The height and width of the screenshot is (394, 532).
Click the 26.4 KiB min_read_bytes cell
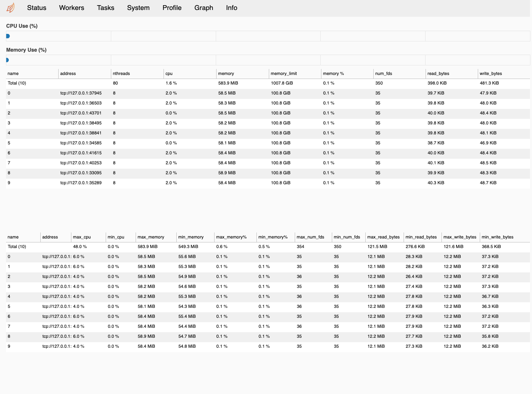click(x=414, y=276)
